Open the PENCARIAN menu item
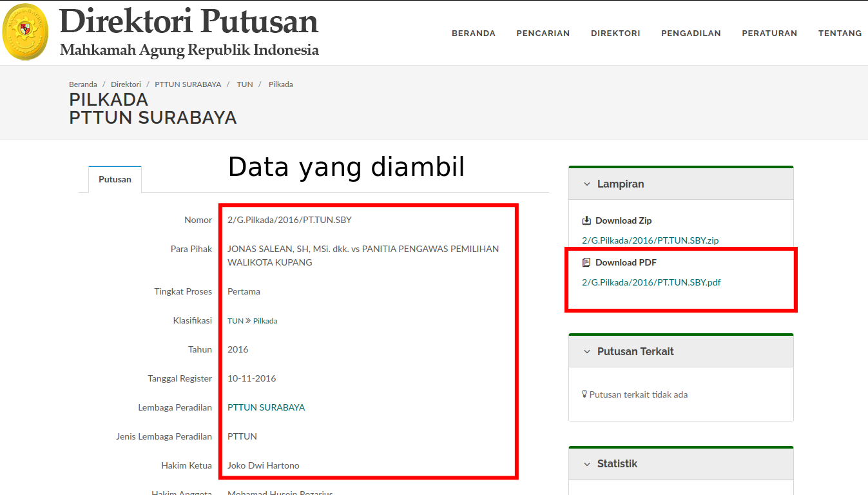 click(543, 33)
